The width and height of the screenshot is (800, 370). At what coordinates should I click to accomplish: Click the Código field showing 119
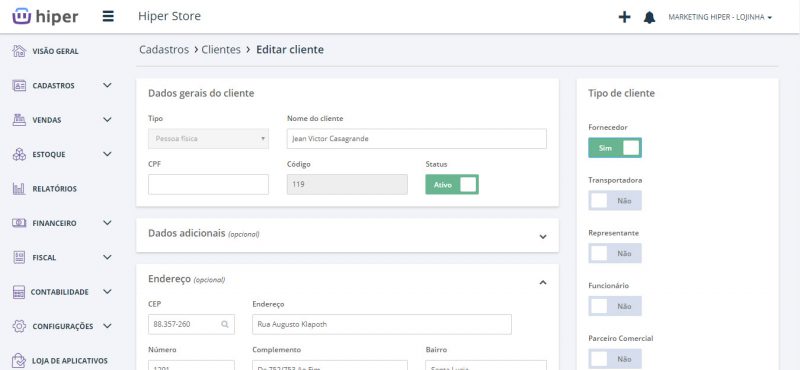coord(347,184)
